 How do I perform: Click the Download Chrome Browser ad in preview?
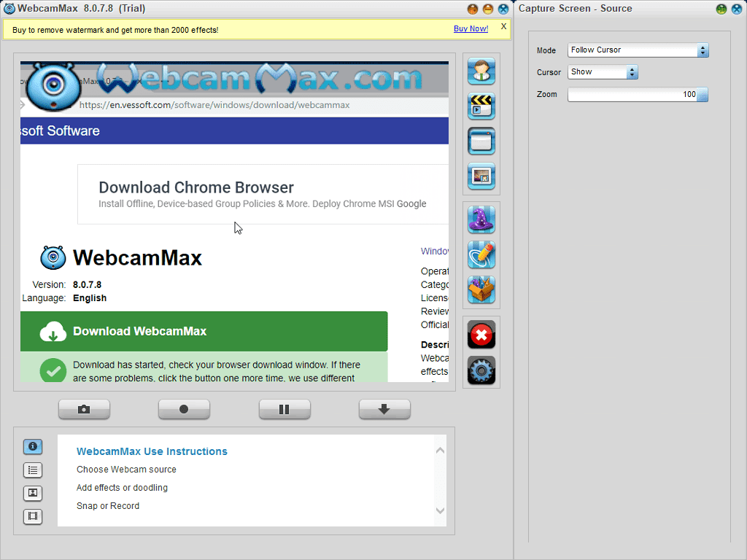tap(263, 194)
